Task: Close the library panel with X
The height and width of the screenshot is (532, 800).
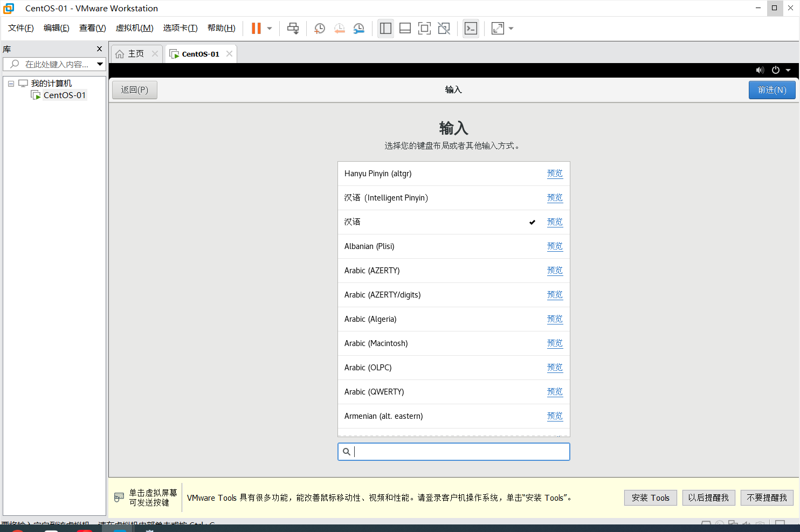Action: (99, 49)
